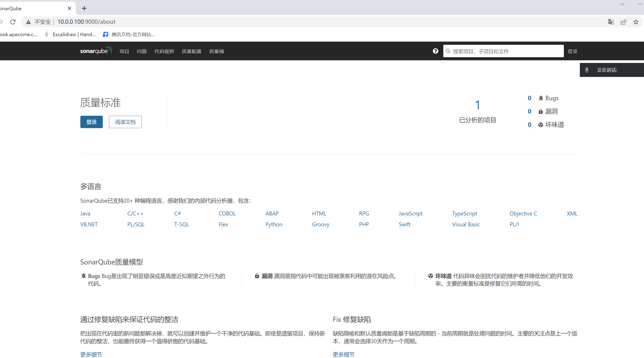Click the SonarQube logo in navbar
Image resolution: width=644 pixels, height=358 pixels.
tap(96, 51)
